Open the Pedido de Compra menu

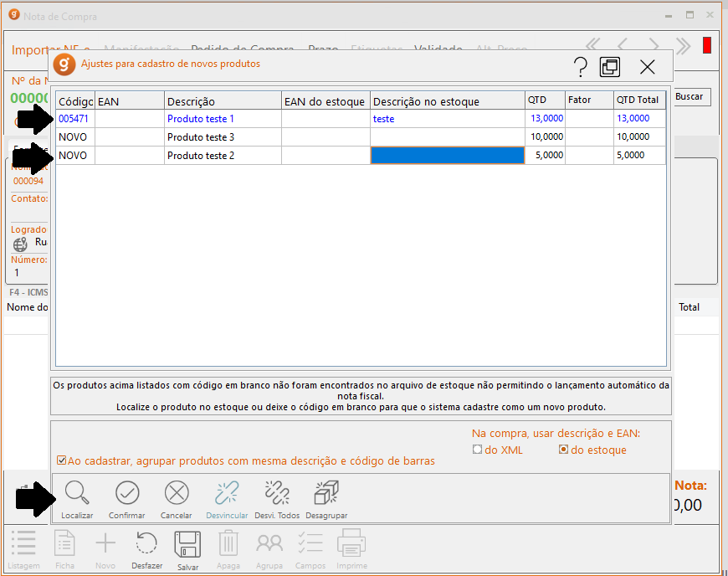point(243,48)
